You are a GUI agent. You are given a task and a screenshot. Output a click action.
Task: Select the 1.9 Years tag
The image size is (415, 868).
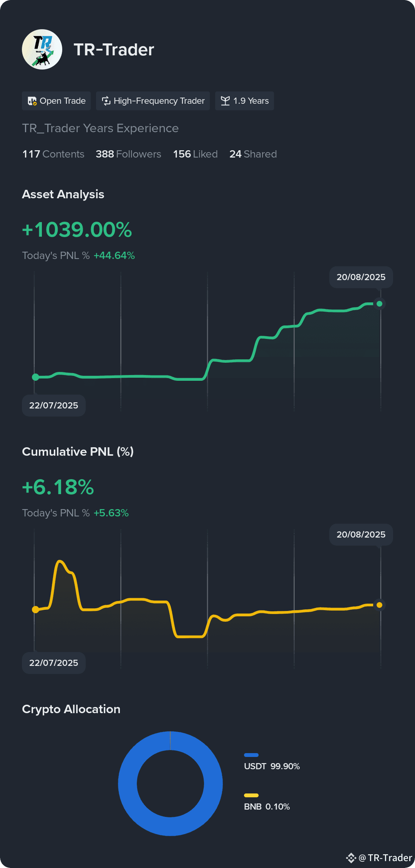point(244,101)
